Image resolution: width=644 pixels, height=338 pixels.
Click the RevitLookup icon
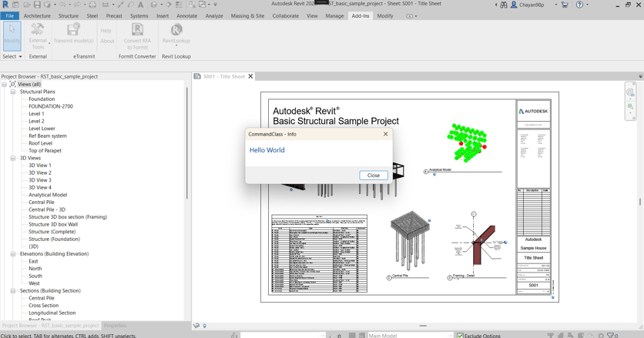(176, 29)
